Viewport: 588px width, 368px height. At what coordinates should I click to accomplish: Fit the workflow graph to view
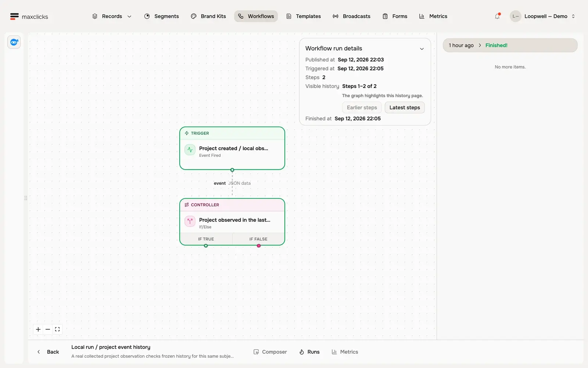[x=57, y=329]
